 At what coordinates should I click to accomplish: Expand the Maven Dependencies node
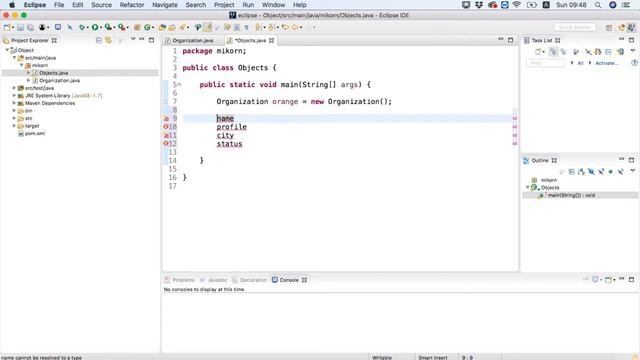click(x=14, y=103)
